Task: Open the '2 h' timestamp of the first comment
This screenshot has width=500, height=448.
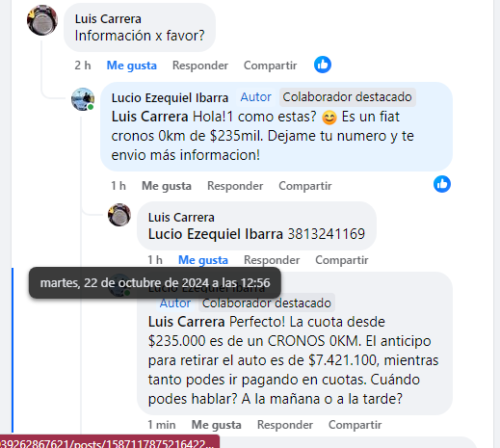Action: tap(83, 66)
